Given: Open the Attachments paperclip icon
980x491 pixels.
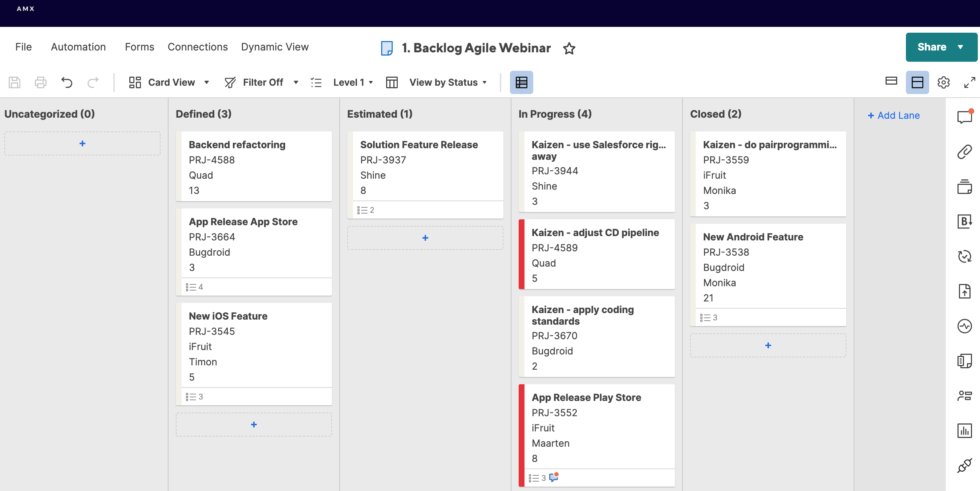Looking at the screenshot, I should pos(964,152).
